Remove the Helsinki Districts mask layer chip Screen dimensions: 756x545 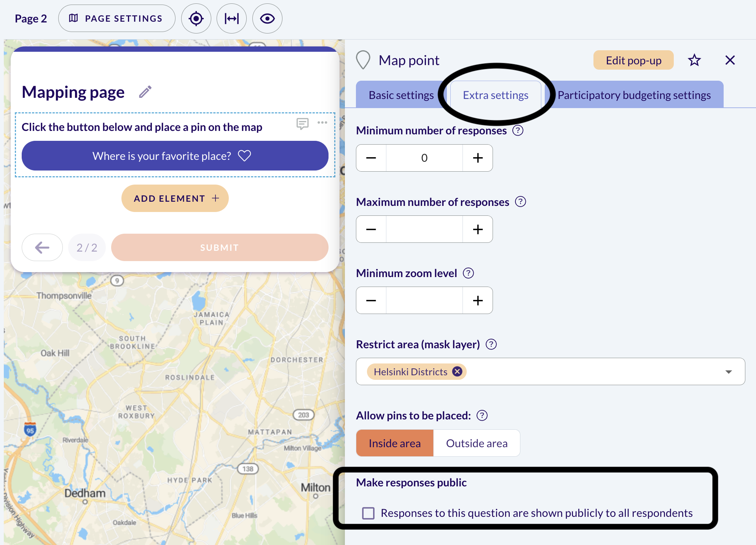[x=457, y=371]
